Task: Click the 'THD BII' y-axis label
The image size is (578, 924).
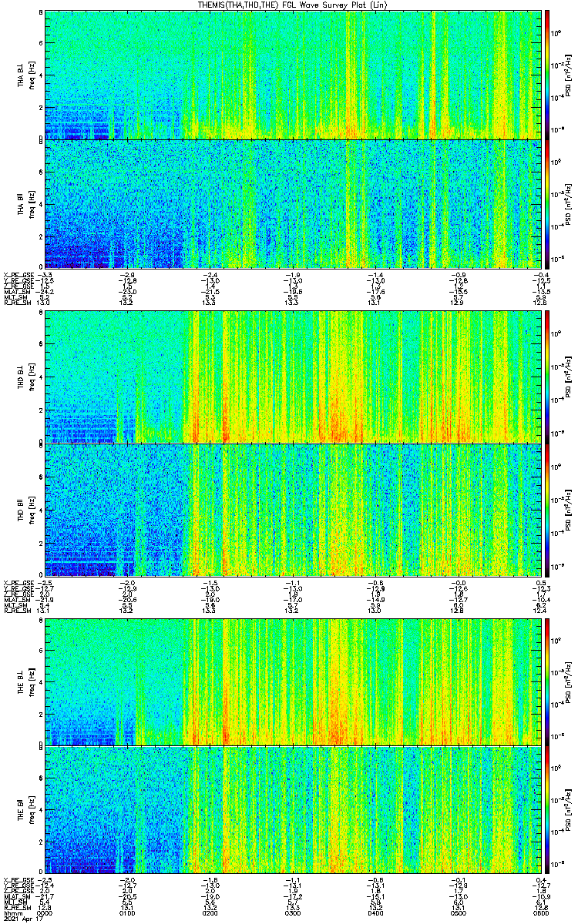Action: (x=21, y=509)
